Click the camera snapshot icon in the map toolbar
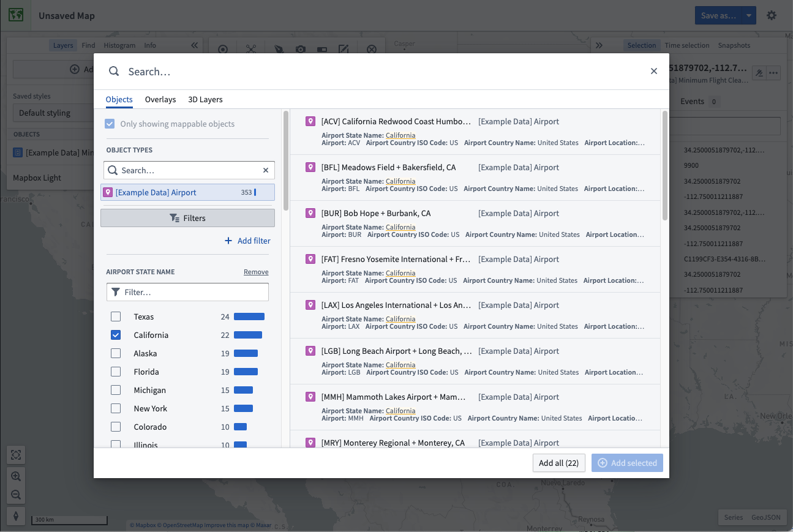 tap(300, 49)
